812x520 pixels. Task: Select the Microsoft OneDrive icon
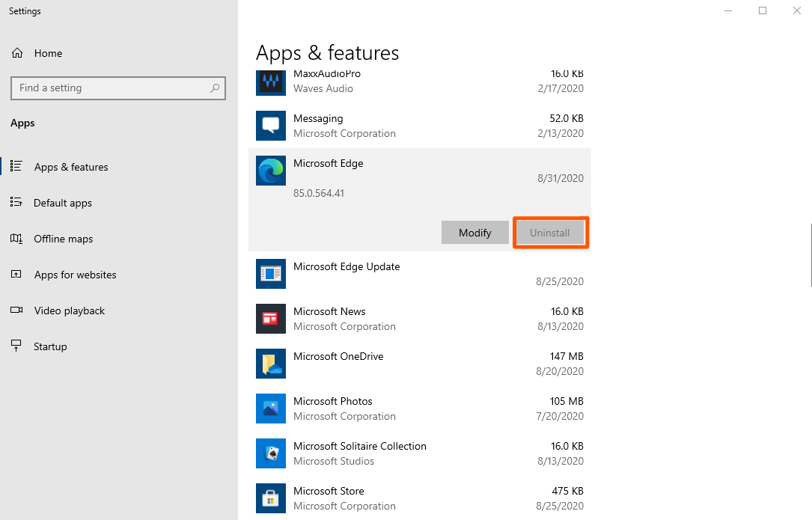click(x=271, y=364)
